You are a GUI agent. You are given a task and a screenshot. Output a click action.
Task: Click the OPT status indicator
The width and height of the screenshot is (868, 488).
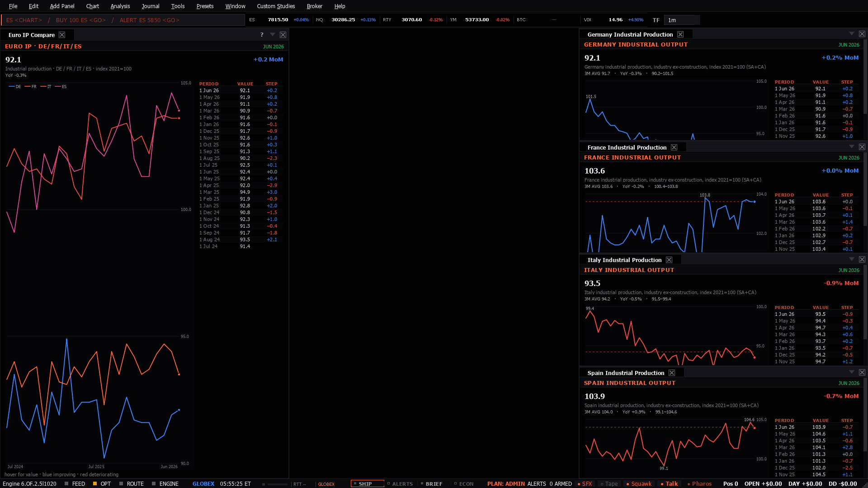coord(102,483)
